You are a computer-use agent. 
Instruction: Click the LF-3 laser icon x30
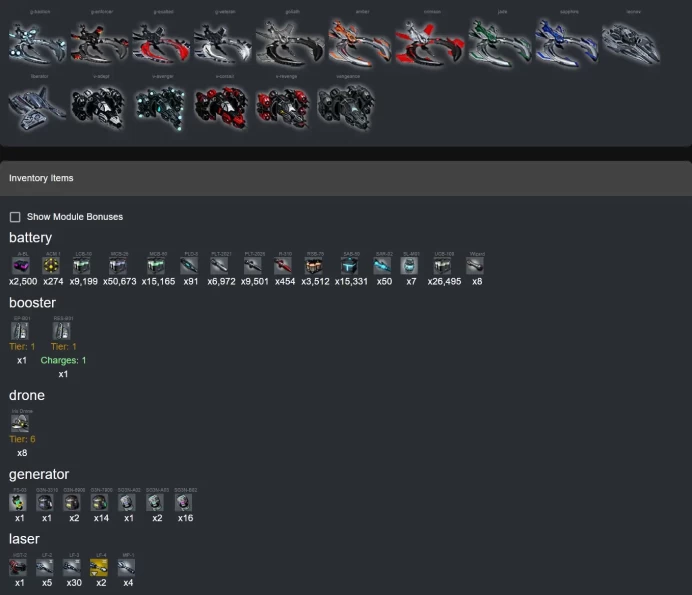[72, 567]
